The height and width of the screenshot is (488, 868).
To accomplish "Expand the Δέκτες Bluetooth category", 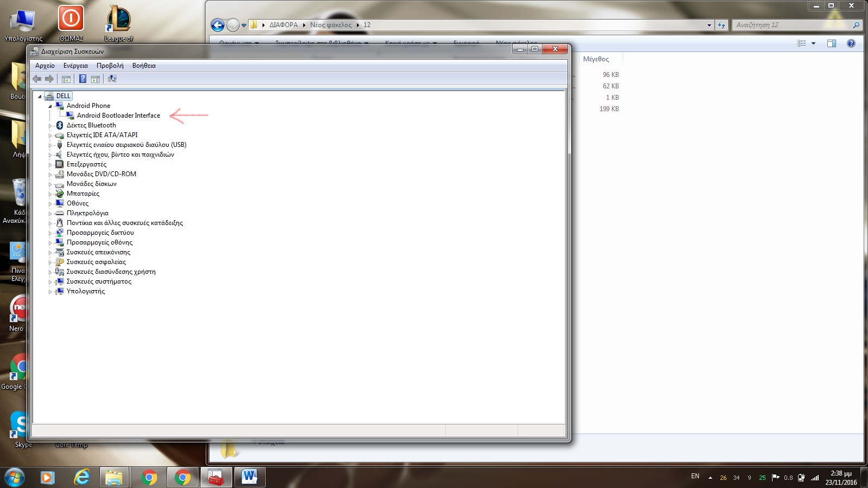I will click(x=50, y=126).
